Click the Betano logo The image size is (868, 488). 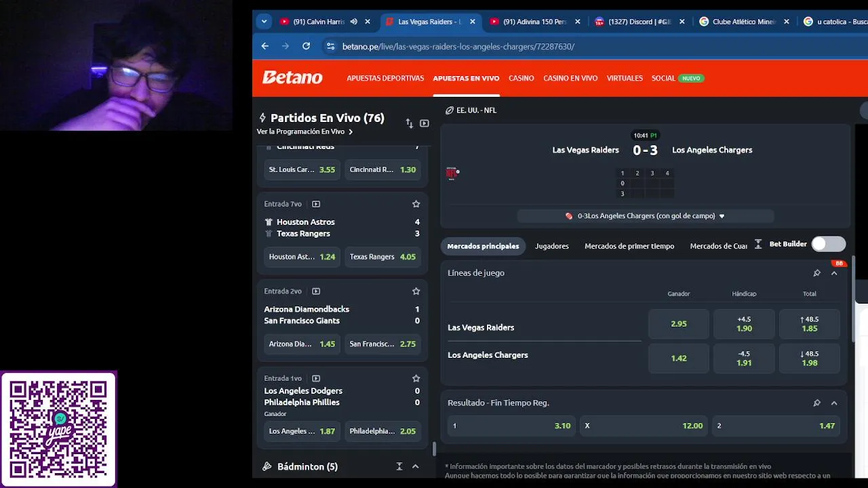click(x=293, y=78)
